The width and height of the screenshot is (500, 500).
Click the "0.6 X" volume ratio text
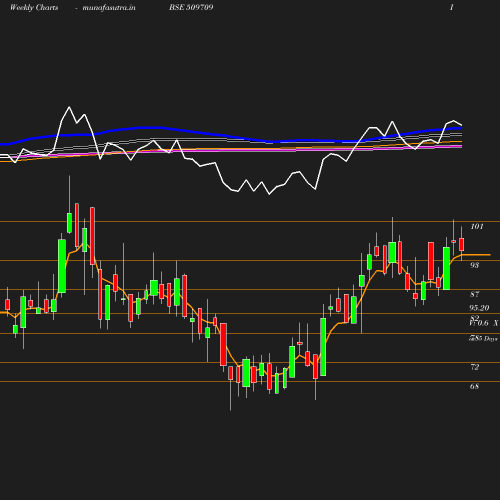click(488, 323)
